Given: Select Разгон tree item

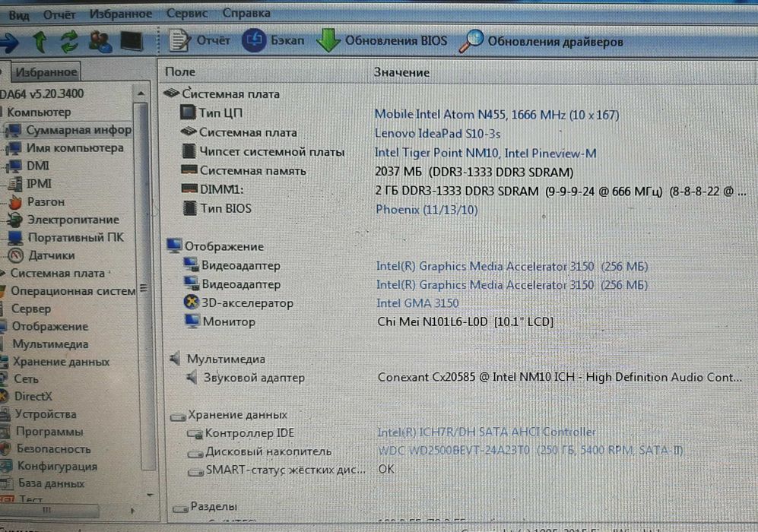Looking at the screenshot, I should (46, 201).
